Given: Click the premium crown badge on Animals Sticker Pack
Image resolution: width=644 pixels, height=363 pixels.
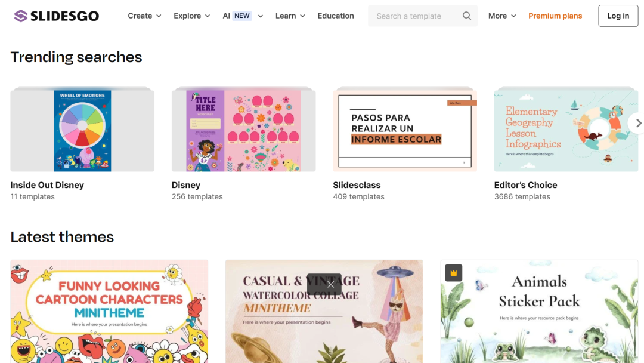Looking at the screenshot, I should tap(453, 273).
